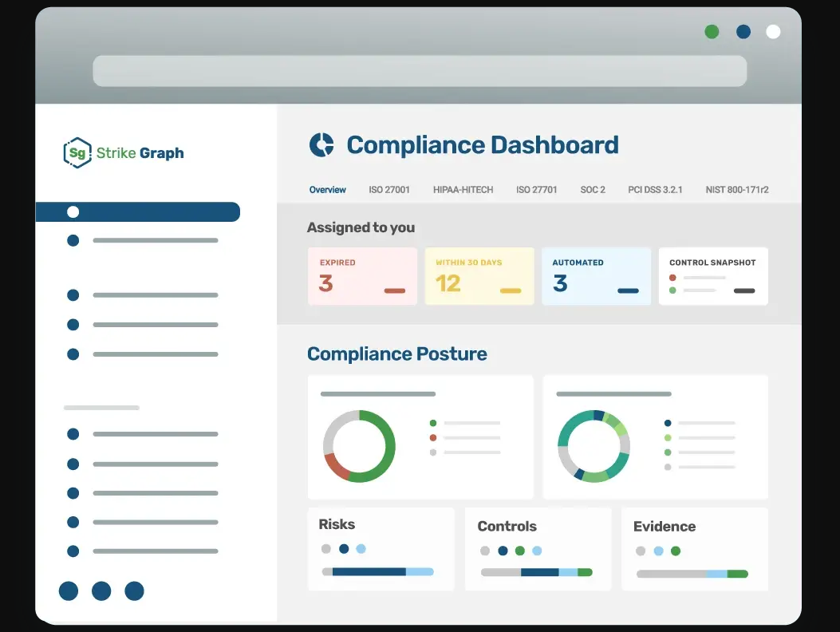Click the middle bottom sidebar dot icon
Image resolution: width=840 pixels, height=632 pixels.
click(101, 591)
